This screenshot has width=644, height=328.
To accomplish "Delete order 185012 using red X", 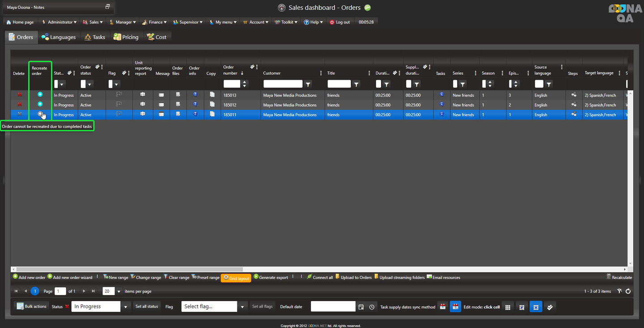I will [x=19, y=104].
